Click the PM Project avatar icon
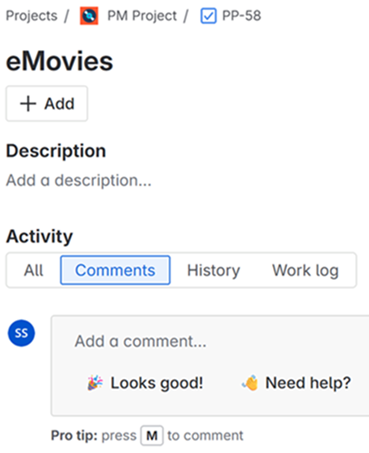The image size is (369, 453). click(x=89, y=16)
